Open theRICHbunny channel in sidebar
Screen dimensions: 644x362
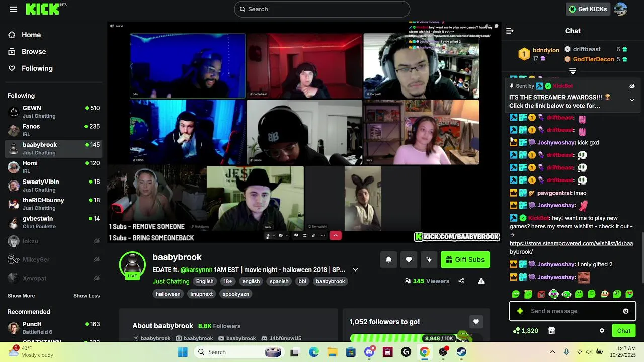(x=53, y=204)
